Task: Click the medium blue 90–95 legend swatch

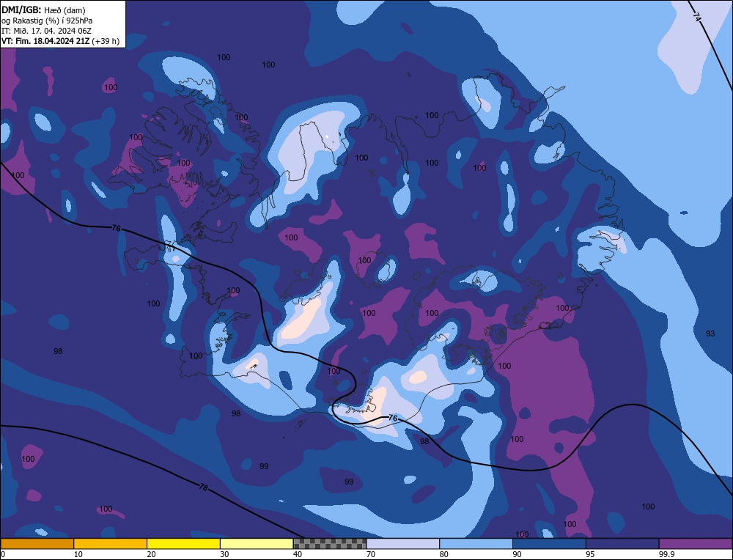Action: pos(549,544)
